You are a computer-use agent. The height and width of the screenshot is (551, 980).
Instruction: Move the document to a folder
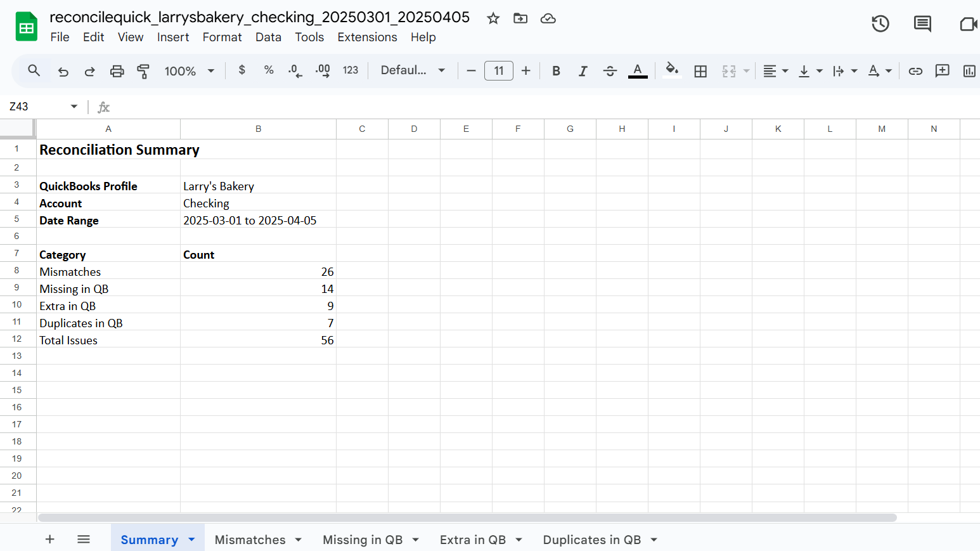pos(520,18)
